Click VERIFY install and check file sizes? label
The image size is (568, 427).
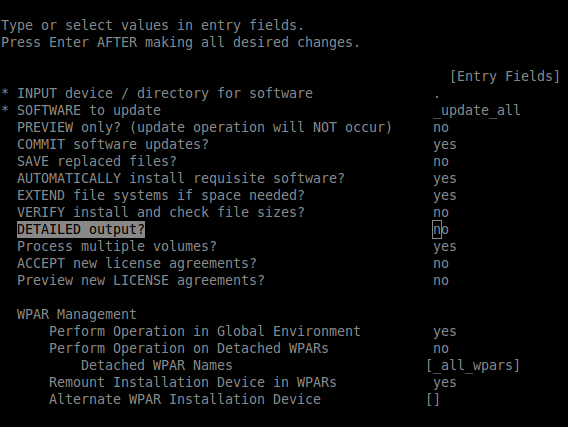coord(161,213)
